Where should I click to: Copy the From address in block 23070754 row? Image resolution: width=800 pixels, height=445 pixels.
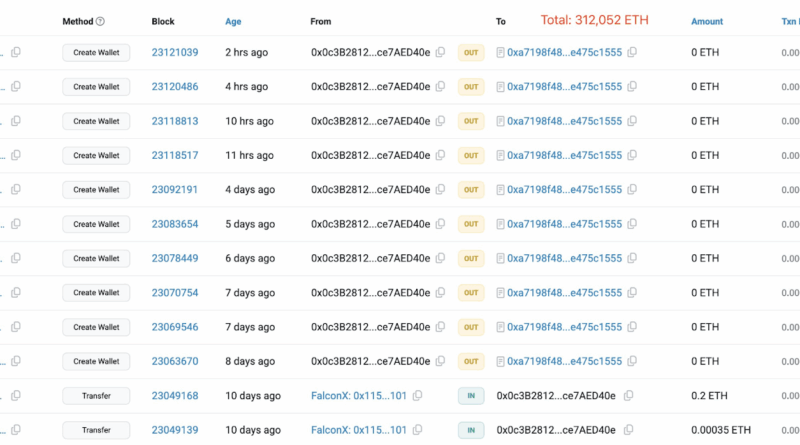[x=440, y=292]
